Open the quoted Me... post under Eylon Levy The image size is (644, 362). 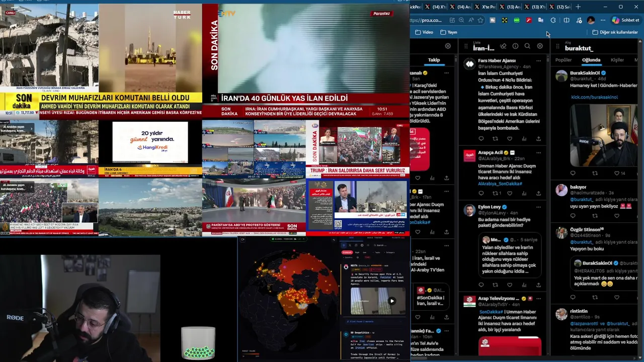pos(510,255)
